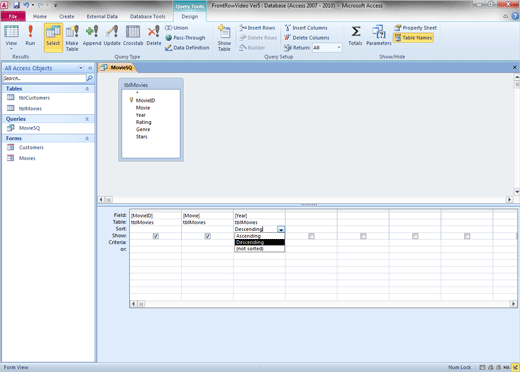Click the Undo icon in quick access toolbar

coord(26,5)
